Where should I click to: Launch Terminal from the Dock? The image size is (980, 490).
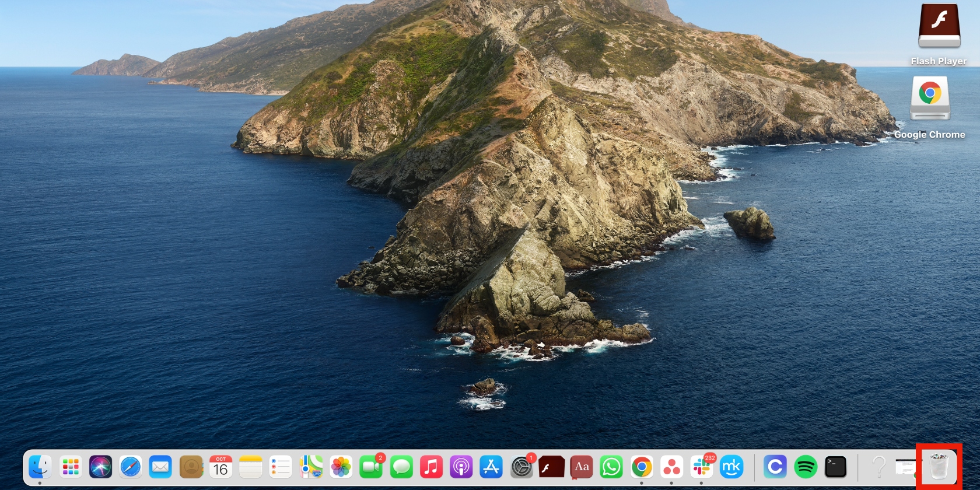tap(835, 467)
